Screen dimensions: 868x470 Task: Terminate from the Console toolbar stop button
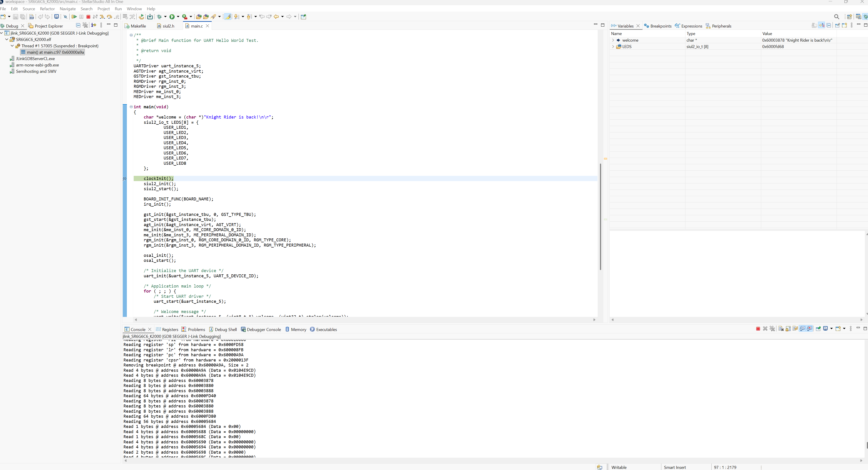tap(758, 329)
